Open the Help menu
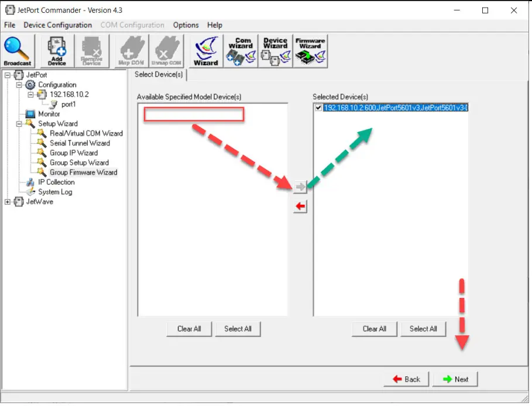Image resolution: width=532 pixels, height=406 pixels. [215, 25]
